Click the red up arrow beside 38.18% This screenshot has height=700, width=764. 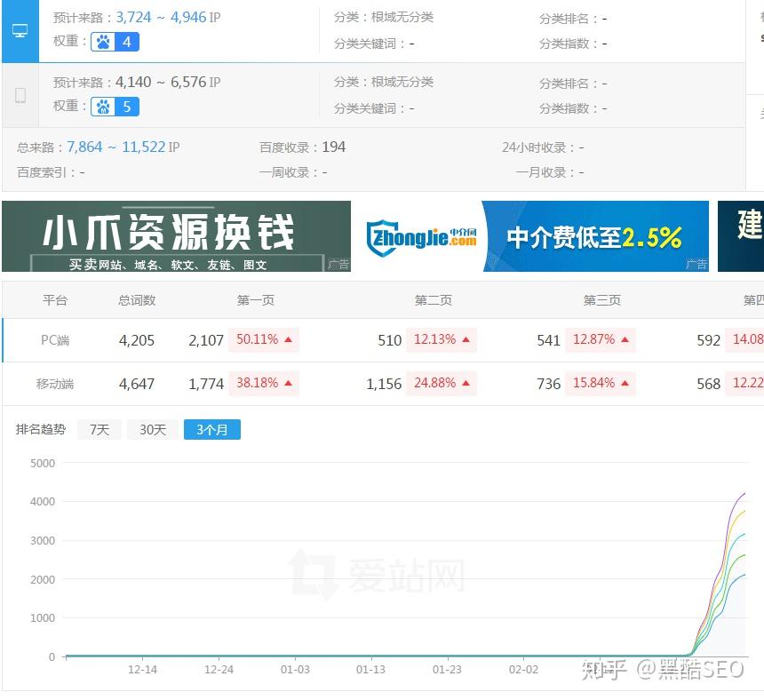click(x=288, y=384)
